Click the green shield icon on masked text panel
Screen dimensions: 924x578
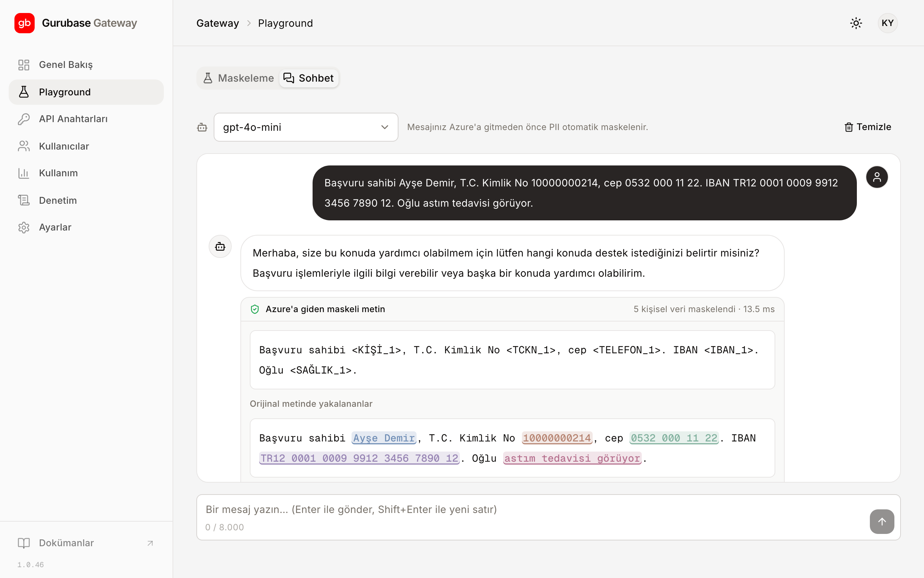coord(255,309)
